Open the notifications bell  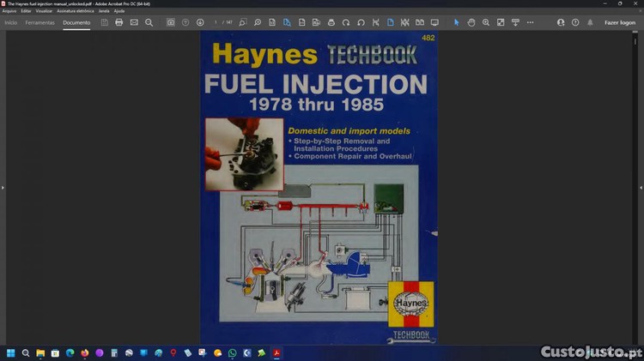point(590,22)
